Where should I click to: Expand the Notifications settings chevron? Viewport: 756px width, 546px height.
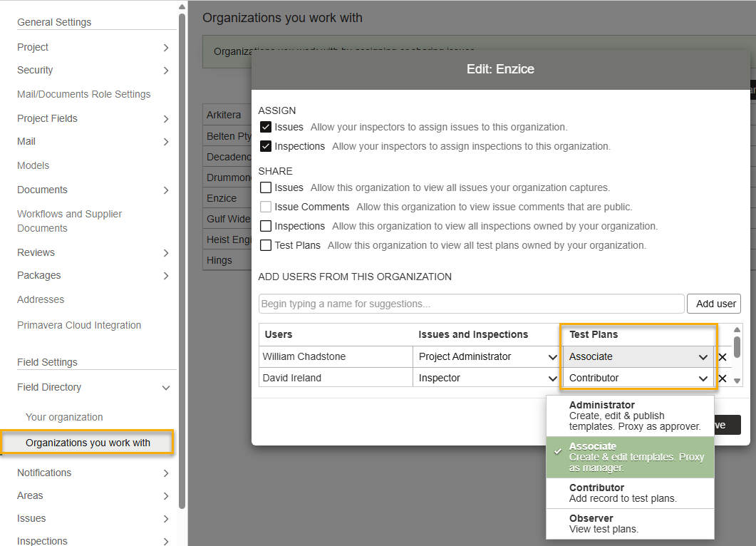coord(165,473)
